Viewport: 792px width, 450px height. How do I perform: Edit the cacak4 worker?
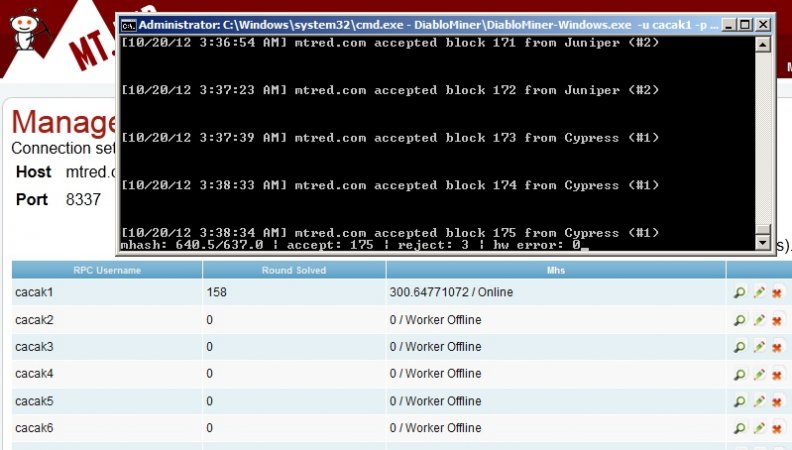(x=759, y=374)
